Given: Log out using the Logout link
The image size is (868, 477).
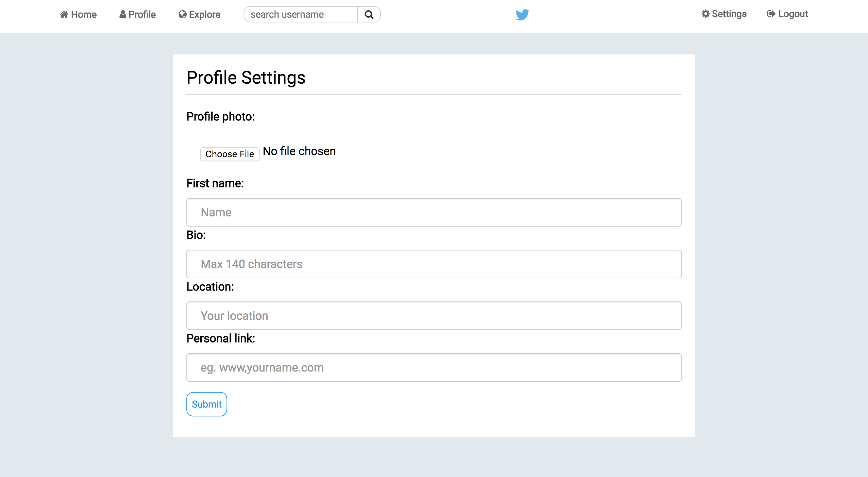Looking at the screenshot, I should pyautogui.click(x=793, y=14).
